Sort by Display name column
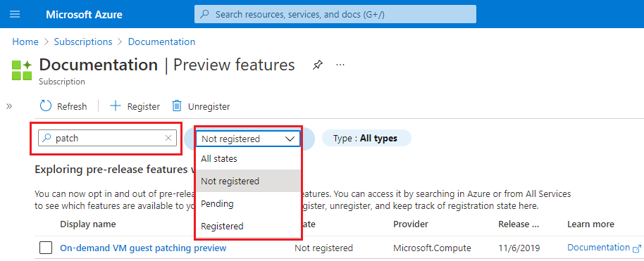The width and height of the screenshot is (644, 261). point(88,224)
